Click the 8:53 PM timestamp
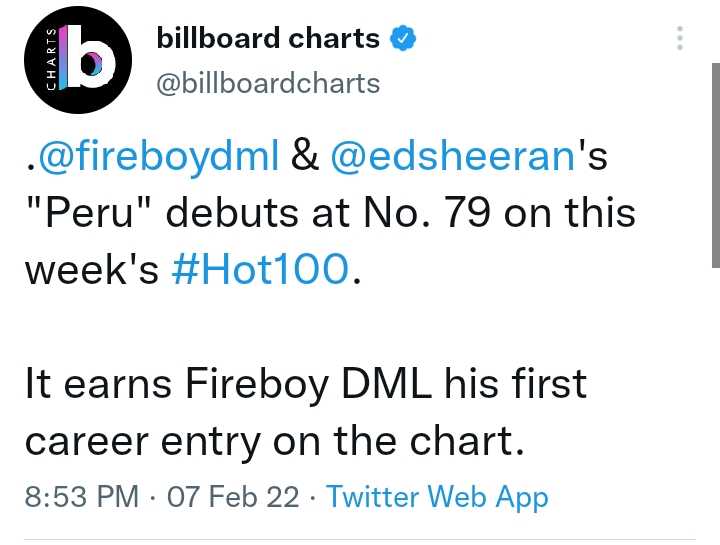 pyautogui.click(x=82, y=496)
